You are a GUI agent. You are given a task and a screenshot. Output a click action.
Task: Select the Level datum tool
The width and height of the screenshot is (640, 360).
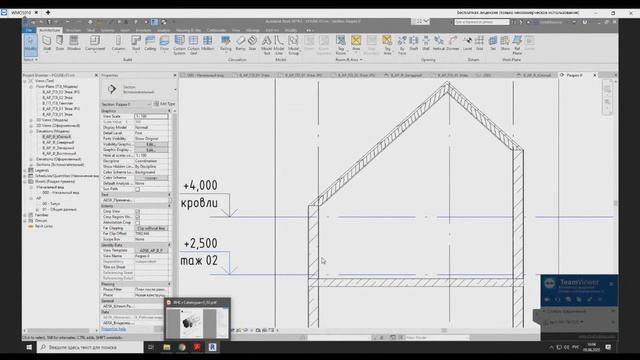467,43
